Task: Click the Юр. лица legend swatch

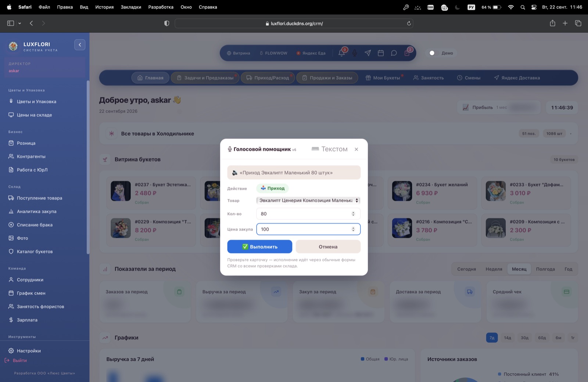Action: coord(386,359)
